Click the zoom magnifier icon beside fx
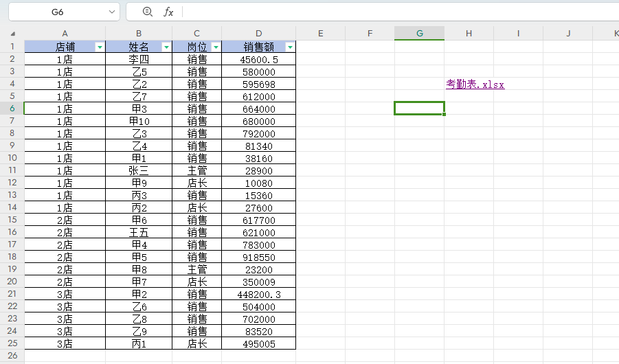Viewport: 619px width, 364px height. coord(147,12)
